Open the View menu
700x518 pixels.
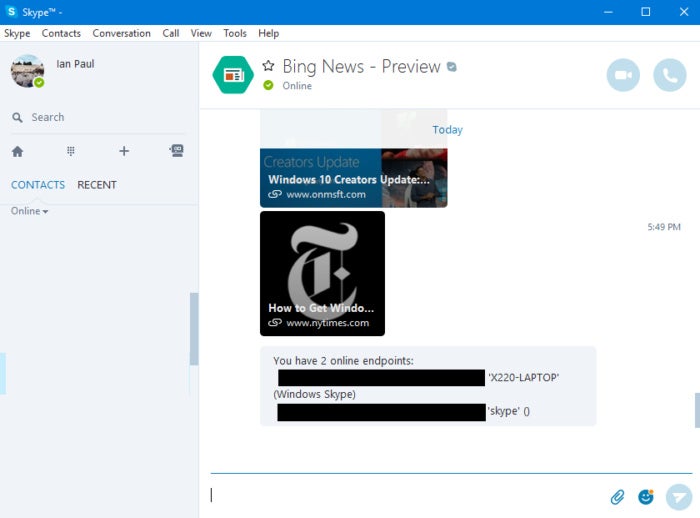(x=201, y=33)
